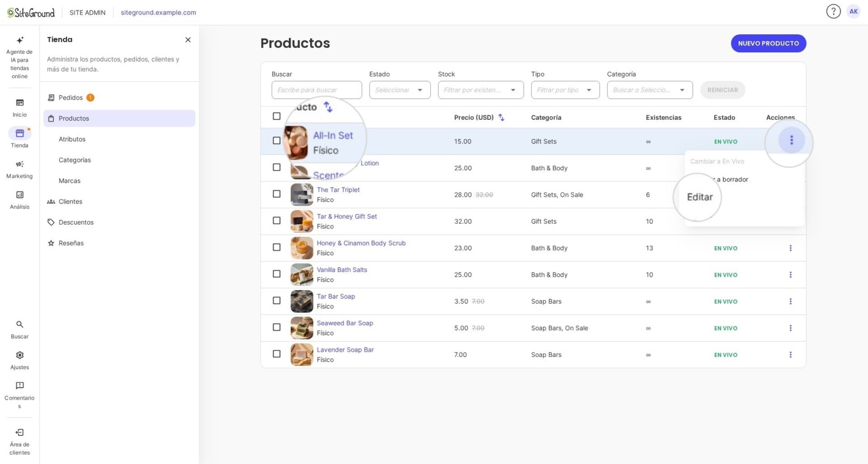Click the Vanilla Bath Salts thumbnail
868x464 pixels.
click(302, 275)
